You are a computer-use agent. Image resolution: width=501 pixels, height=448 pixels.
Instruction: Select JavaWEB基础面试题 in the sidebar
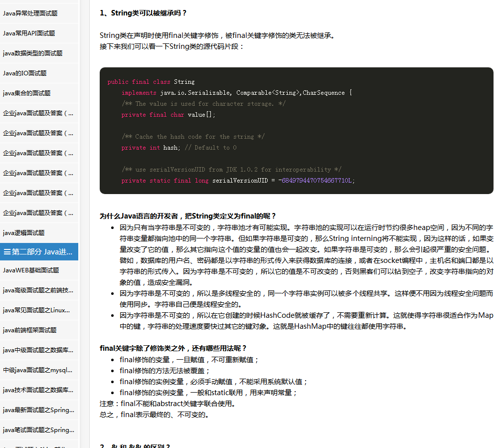pyautogui.click(x=31, y=270)
